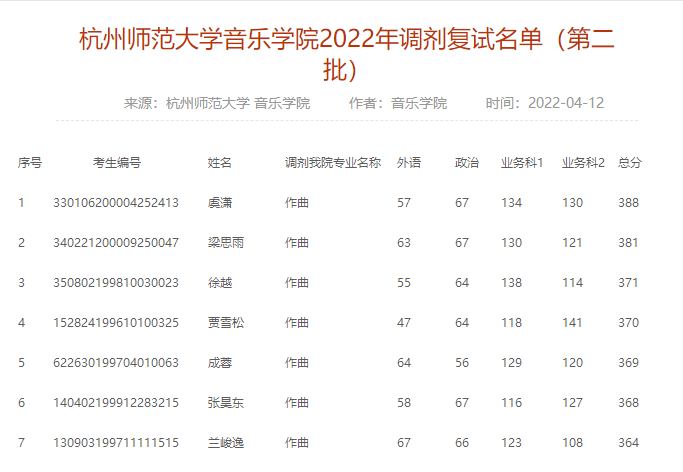
Task: Select candidate number 350802199810030023
Action: [116, 283]
